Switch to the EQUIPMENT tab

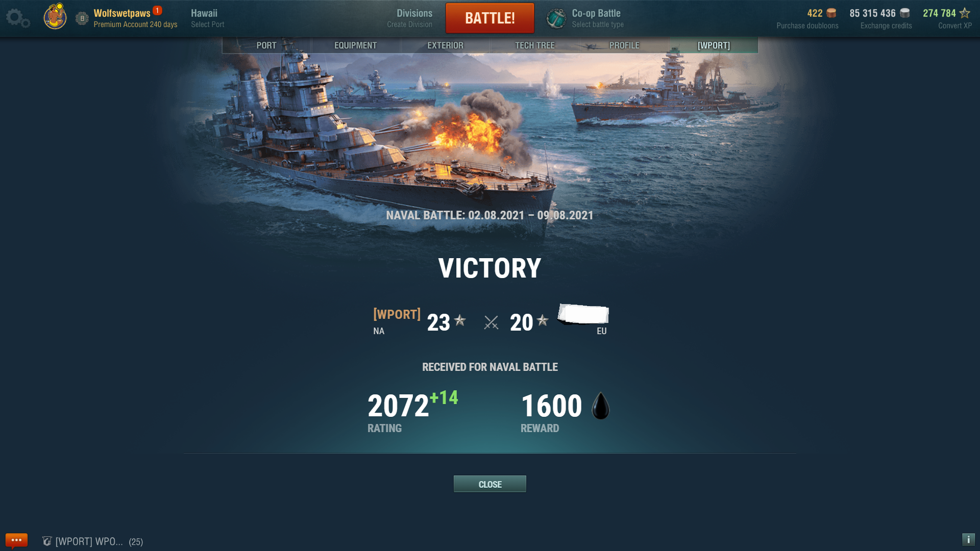click(x=355, y=45)
